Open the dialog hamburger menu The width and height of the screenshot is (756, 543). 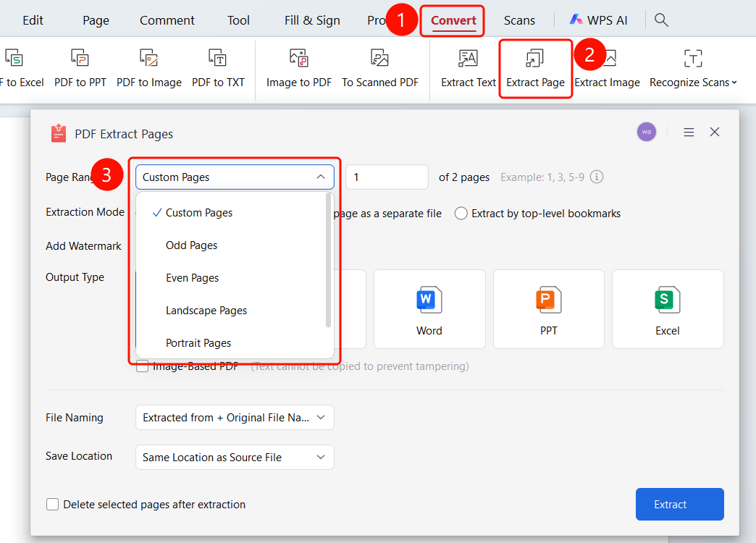coord(689,132)
